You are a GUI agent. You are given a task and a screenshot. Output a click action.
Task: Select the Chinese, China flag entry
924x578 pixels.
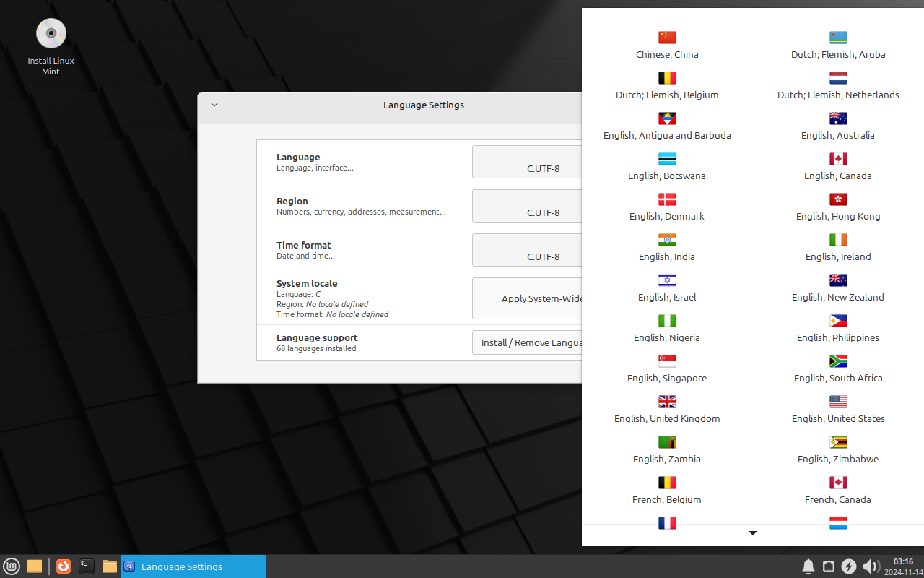(x=667, y=38)
